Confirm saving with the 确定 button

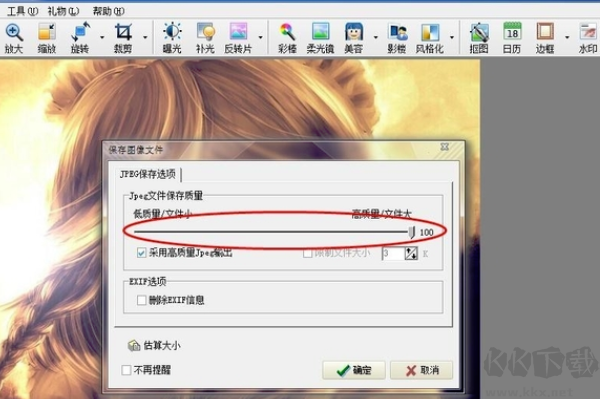(x=354, y=370)
